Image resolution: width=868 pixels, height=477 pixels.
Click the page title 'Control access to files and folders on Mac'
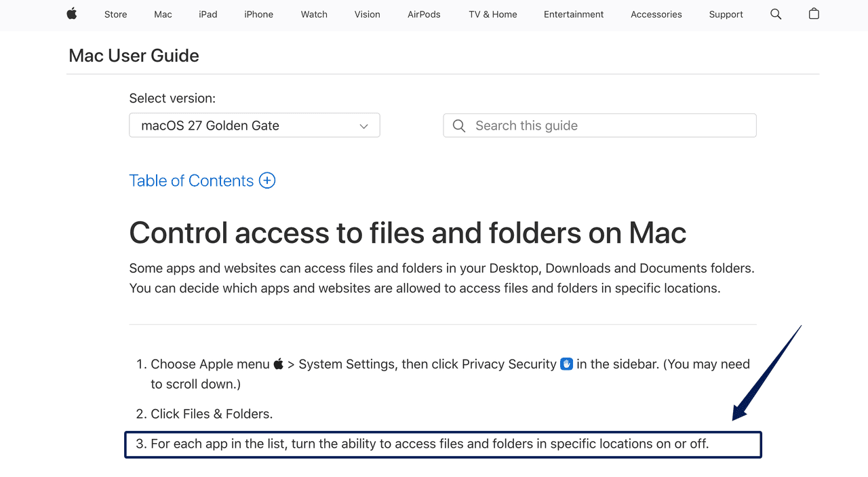click(x=408, y=233)
